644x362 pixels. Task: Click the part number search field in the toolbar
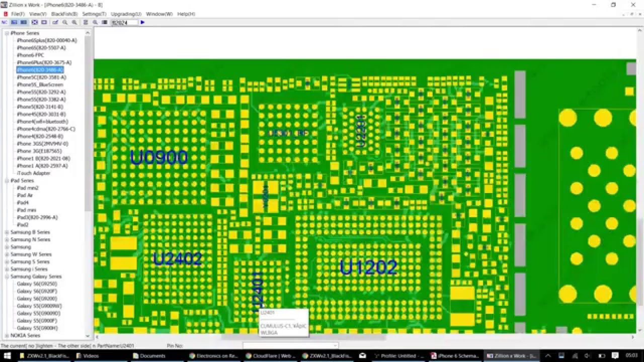pos(123,23)
